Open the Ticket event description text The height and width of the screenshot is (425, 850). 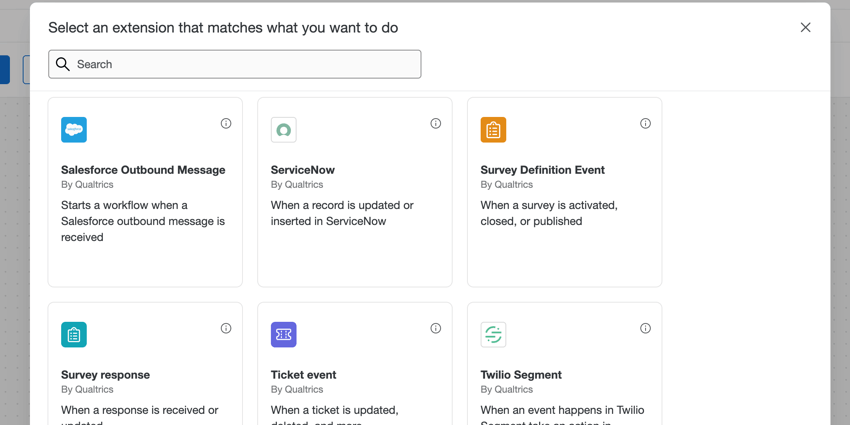(334, 410)
